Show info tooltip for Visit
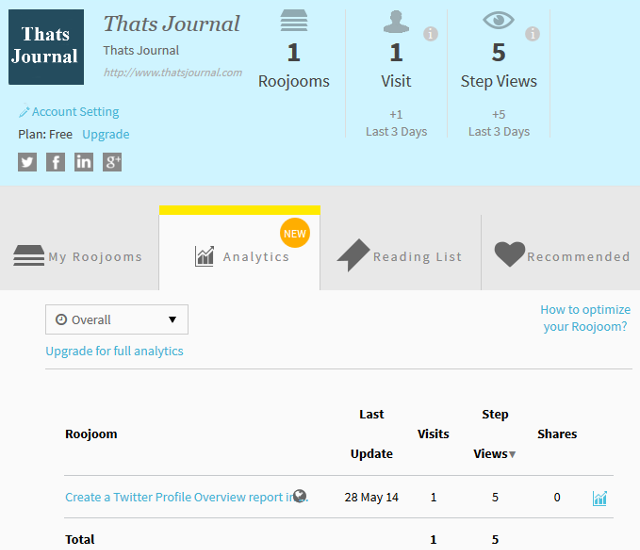640x550 pixels. point(431,34)
